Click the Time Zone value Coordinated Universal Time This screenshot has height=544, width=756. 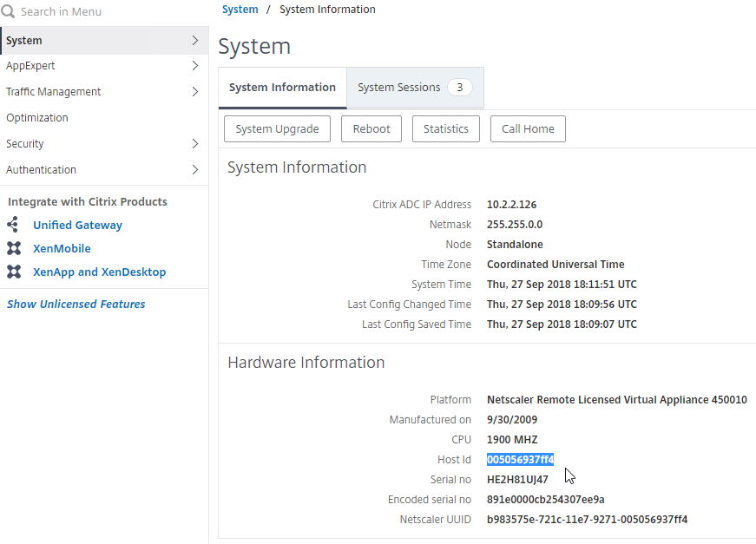555,265
